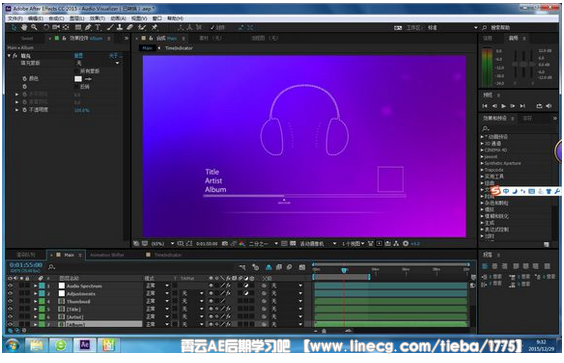Collapse the 填充 effect fx twirl arrow

point(9,55)
